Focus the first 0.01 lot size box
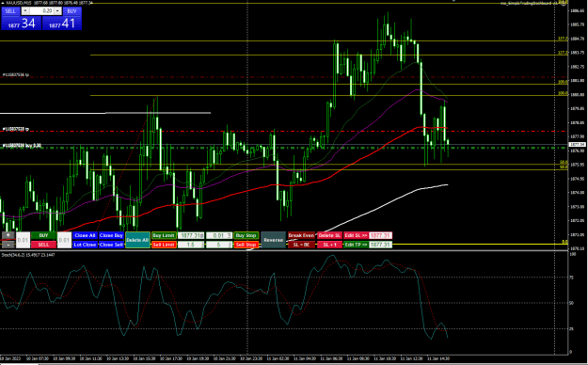The width and height of the screenshot is (588, 365). click(x=23, y=240)
